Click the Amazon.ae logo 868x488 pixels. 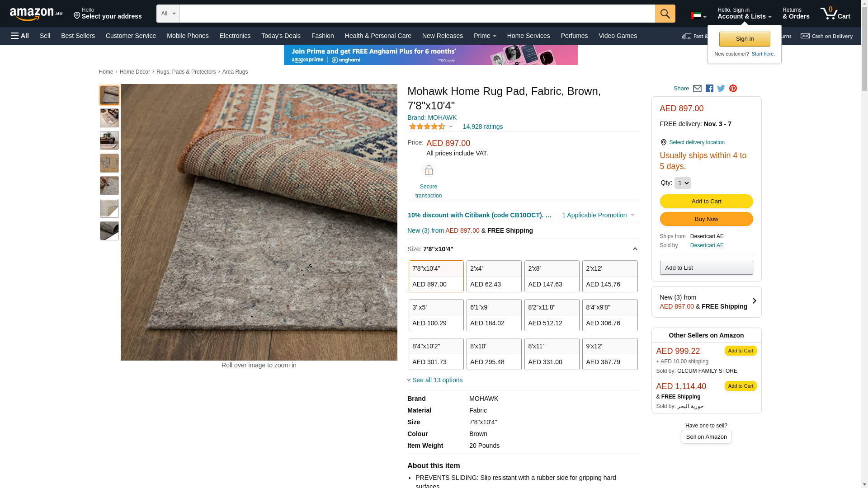pos(36,14)
